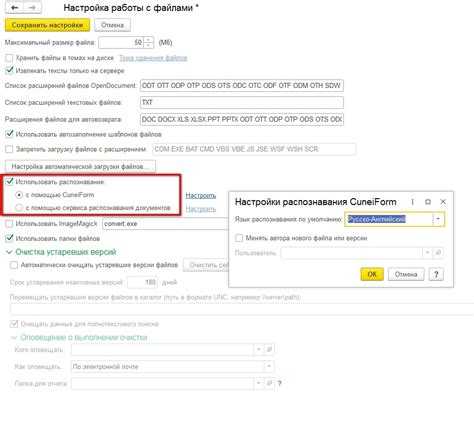Click the help icon next to report folder field
The height and width of the screenshot is (430, 474).
coord(279,383)
